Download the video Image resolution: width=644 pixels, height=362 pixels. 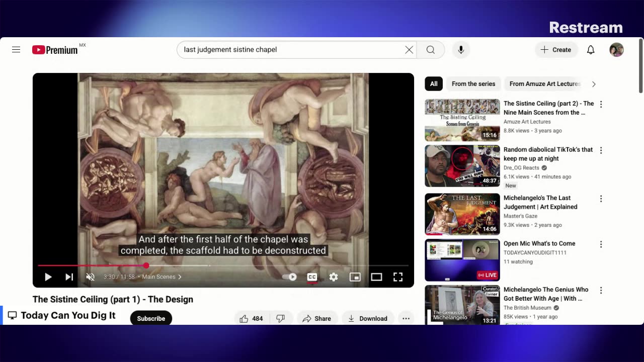click(368, 319)
